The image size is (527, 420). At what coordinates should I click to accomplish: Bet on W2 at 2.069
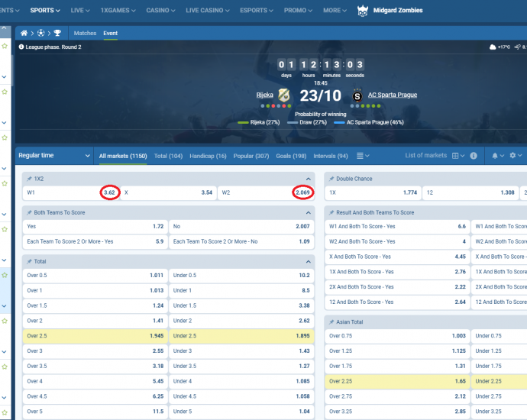[266, 192]
